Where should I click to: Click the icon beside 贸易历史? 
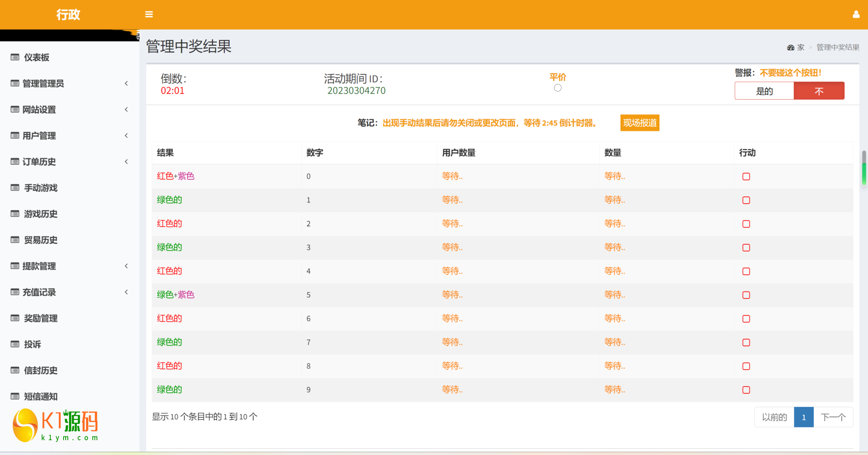tap(15, 240)
